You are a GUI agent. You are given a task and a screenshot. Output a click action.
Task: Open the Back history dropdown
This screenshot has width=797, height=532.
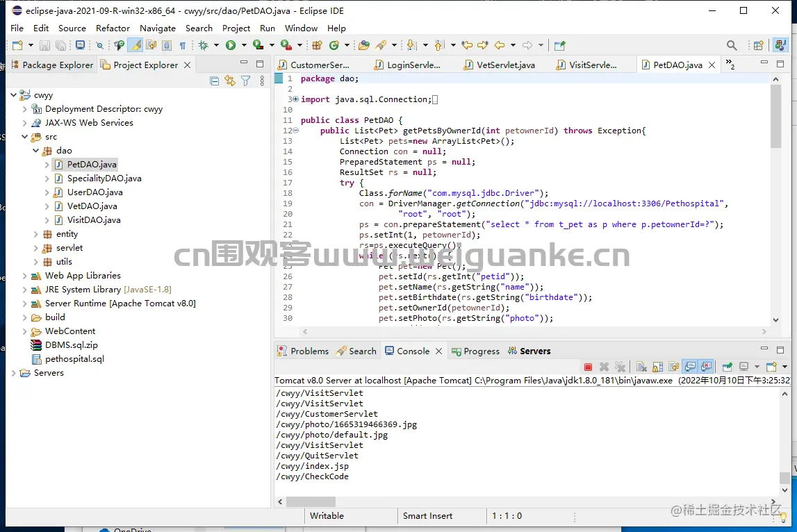(513, 46)
